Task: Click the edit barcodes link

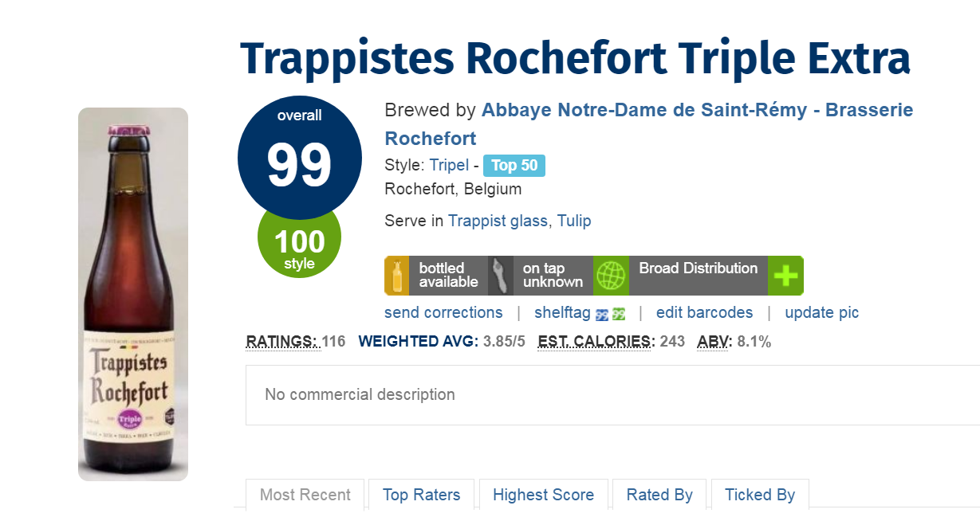Action: 704,312
